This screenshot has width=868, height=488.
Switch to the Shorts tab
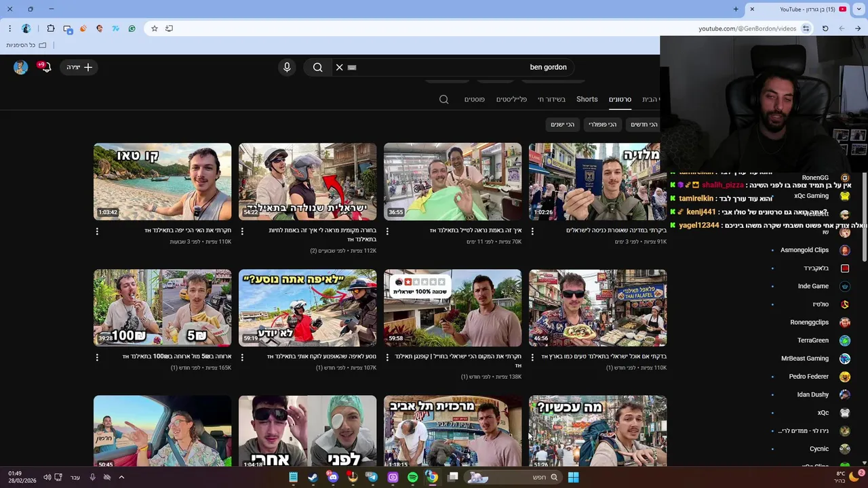point(587,100)
